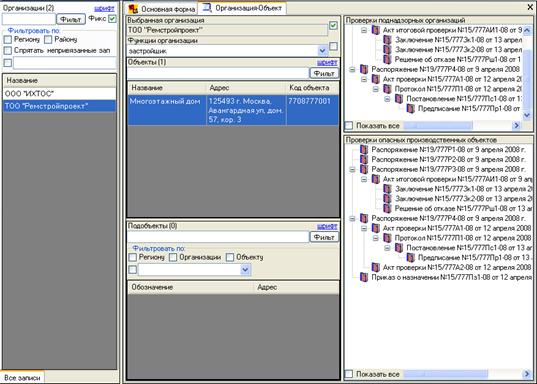Enable Региону filter in Организации panel
Image resolution: width=537 pixels, height=384 pixels.
point(8,40)
